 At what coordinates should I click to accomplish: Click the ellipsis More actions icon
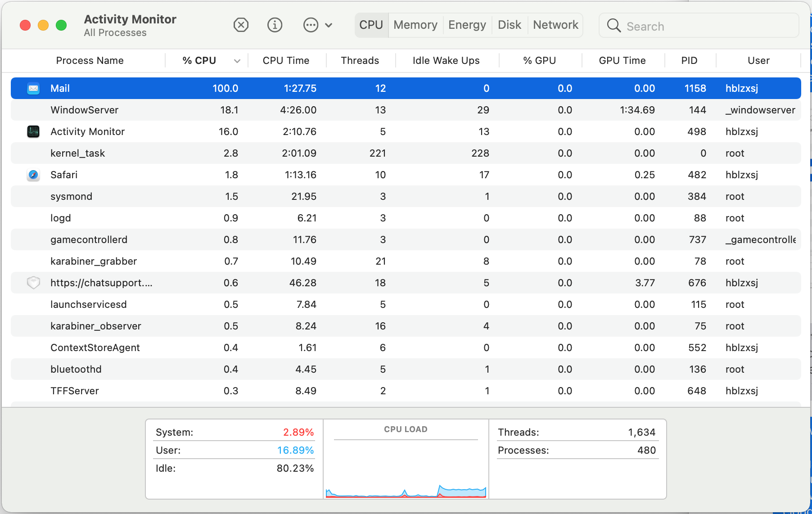click(x=311, y=25)
